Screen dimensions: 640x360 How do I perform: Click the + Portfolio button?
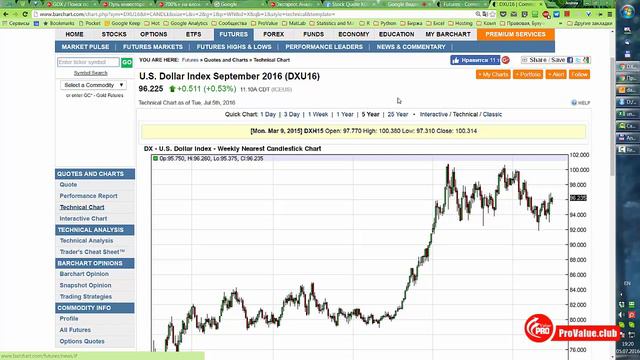528,74
